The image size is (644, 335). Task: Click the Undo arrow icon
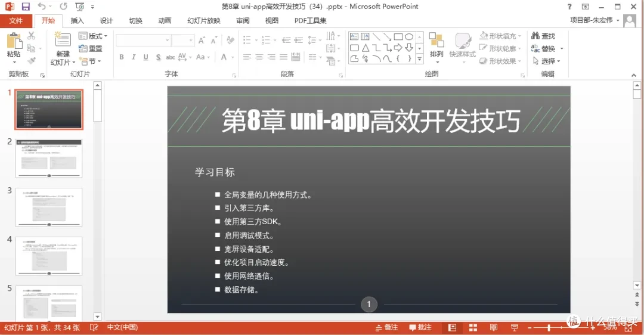[x=42, y=7]
